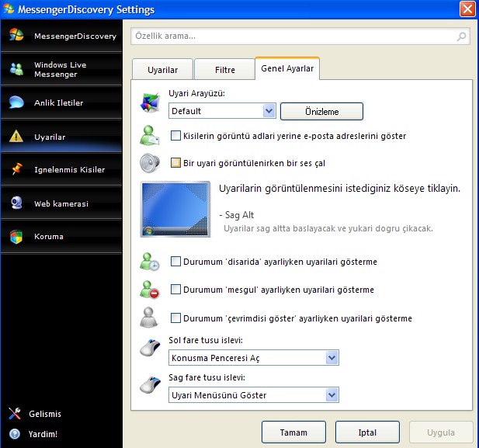Screen dimensions: 479x448
Task: Check the 'disarida' status alerts checkbox
Action: [175, 262]
